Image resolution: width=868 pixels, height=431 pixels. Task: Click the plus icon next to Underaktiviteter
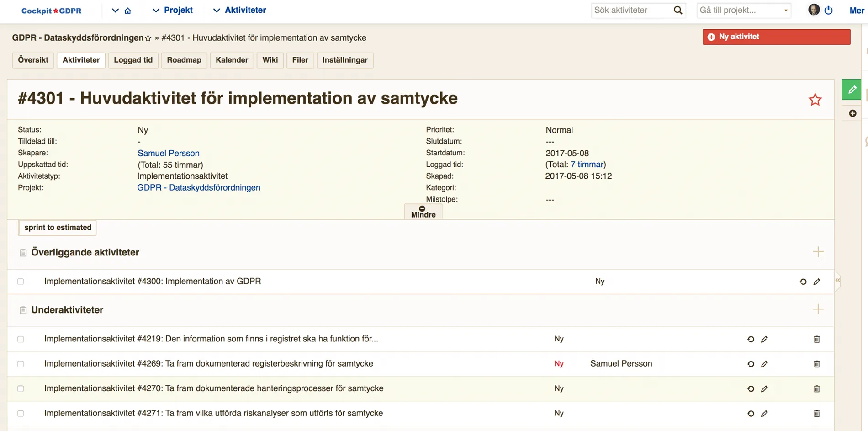(818, 310)
